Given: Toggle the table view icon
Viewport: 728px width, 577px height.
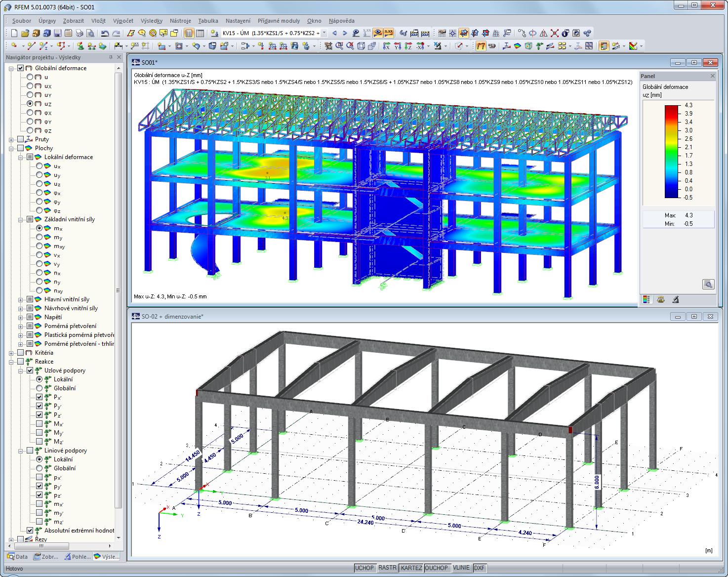Looking at the screenshot, I should (x=200, y=33).
